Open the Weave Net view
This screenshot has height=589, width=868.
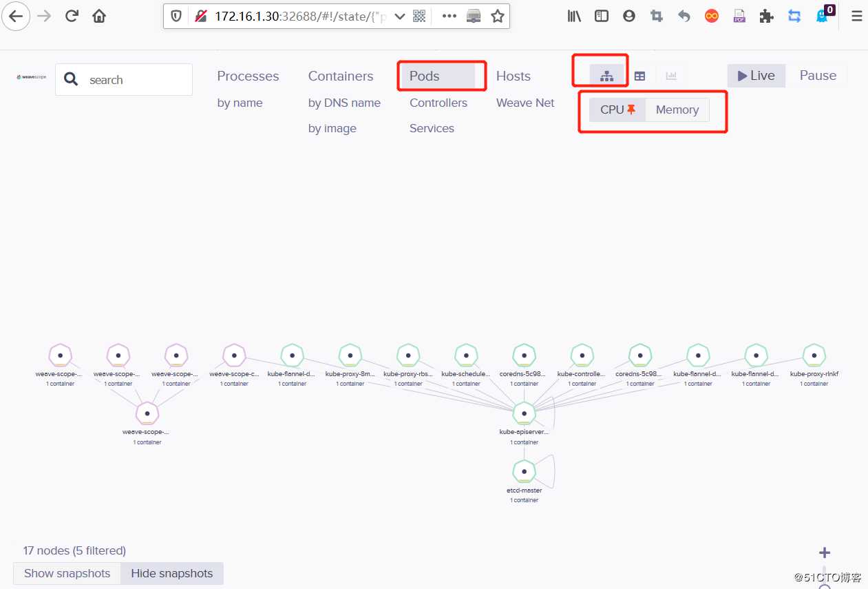point(525,103)
